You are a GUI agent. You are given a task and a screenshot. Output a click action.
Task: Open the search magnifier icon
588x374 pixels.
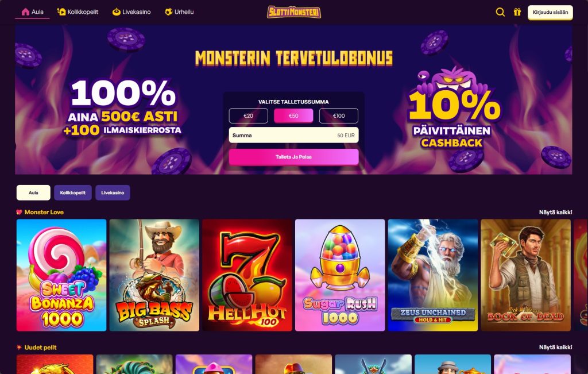tap(500, 12)
